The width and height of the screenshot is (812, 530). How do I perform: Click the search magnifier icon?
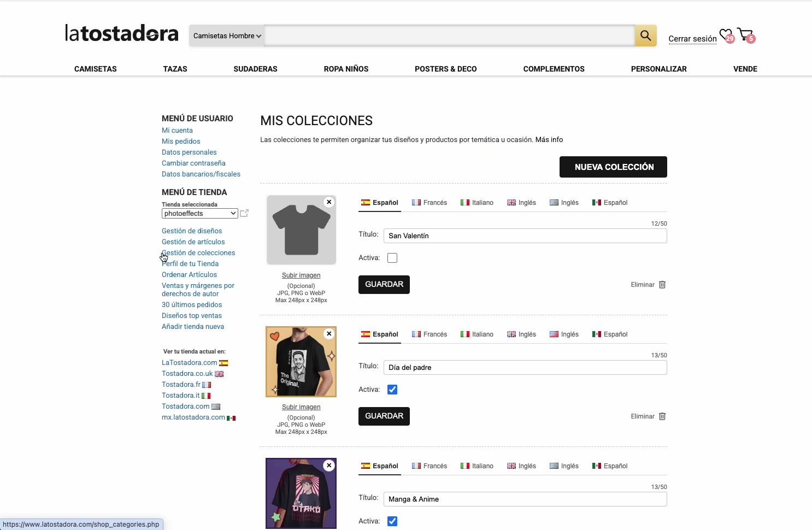[645, 36]
